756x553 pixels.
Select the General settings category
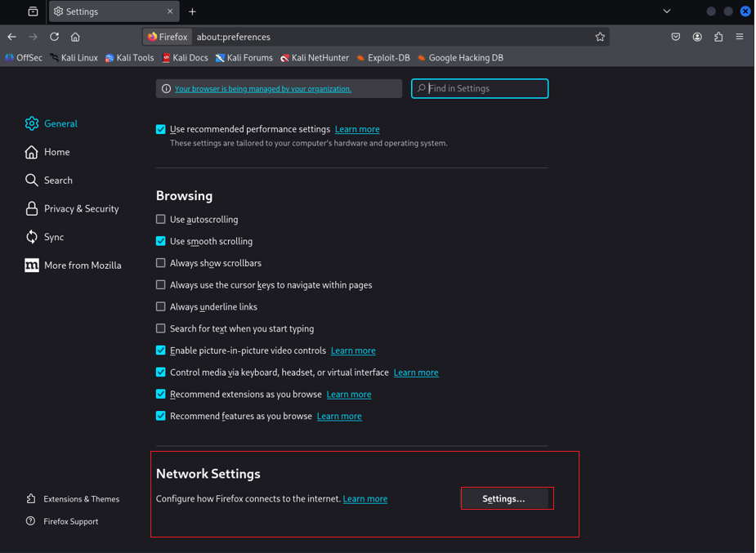pos(51,124)
